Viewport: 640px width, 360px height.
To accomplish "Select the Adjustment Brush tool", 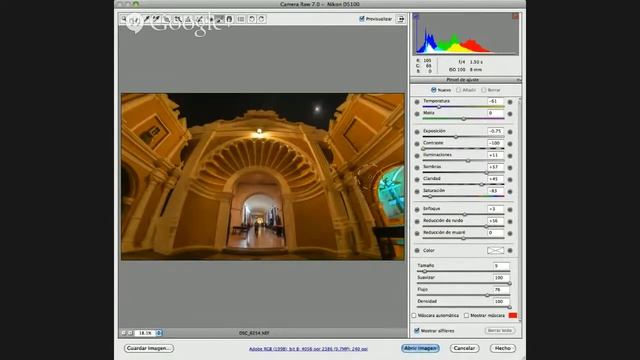I will (220, 19).
